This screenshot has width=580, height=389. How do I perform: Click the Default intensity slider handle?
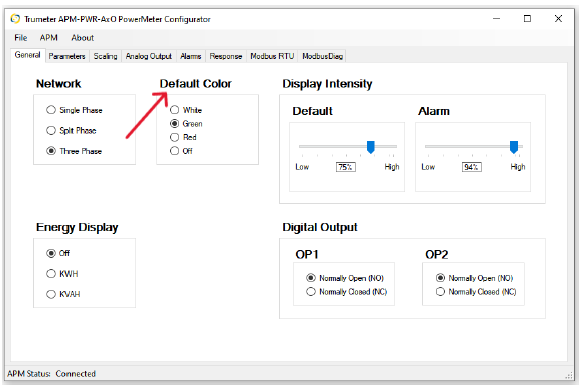point(371,147)
